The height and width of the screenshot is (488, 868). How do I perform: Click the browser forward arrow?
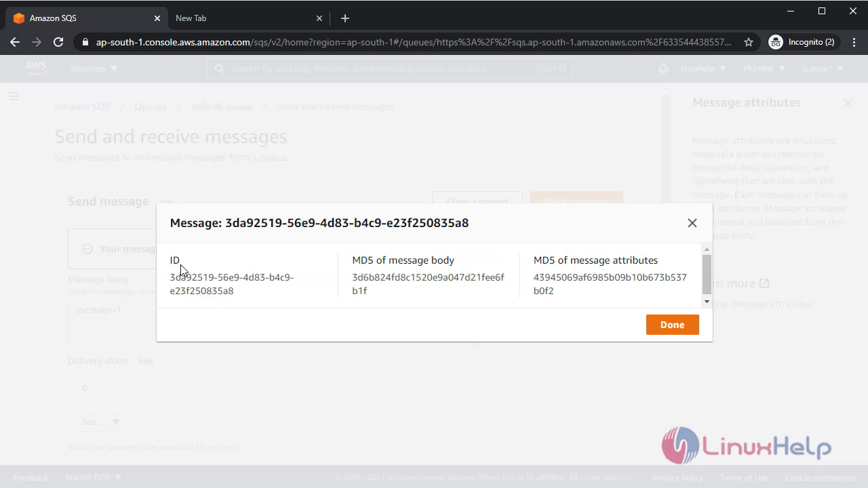(37, 42)
